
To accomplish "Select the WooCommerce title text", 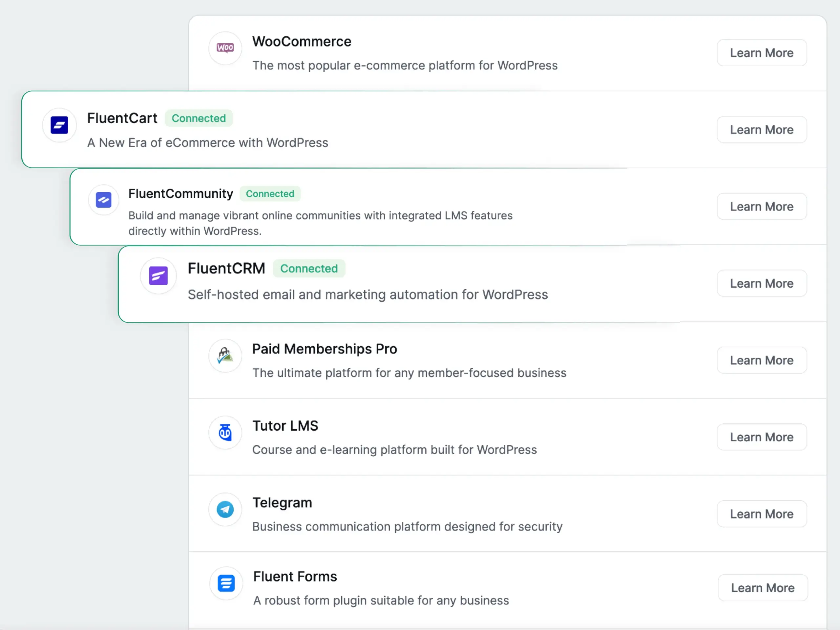I will [302, 42].
